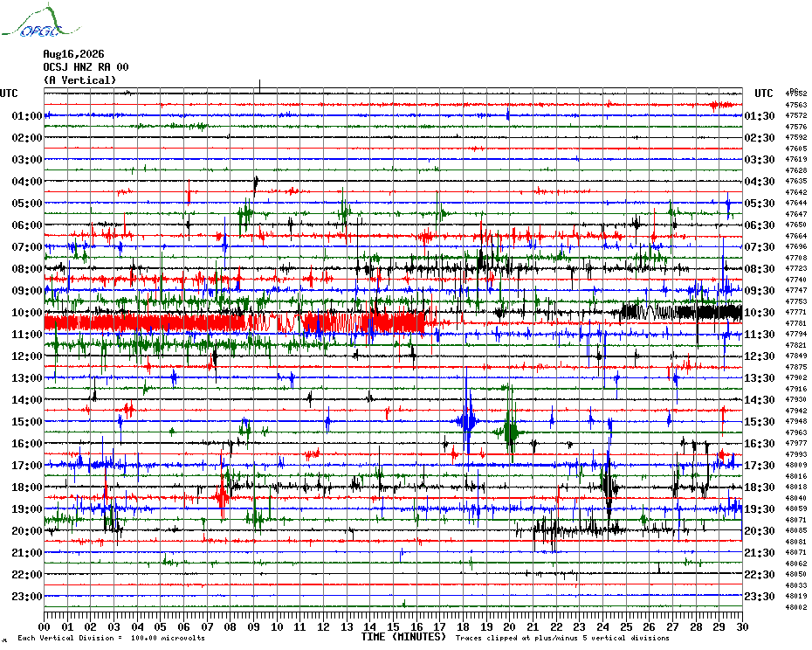Select the 01:00 hour label

[27, 115]
